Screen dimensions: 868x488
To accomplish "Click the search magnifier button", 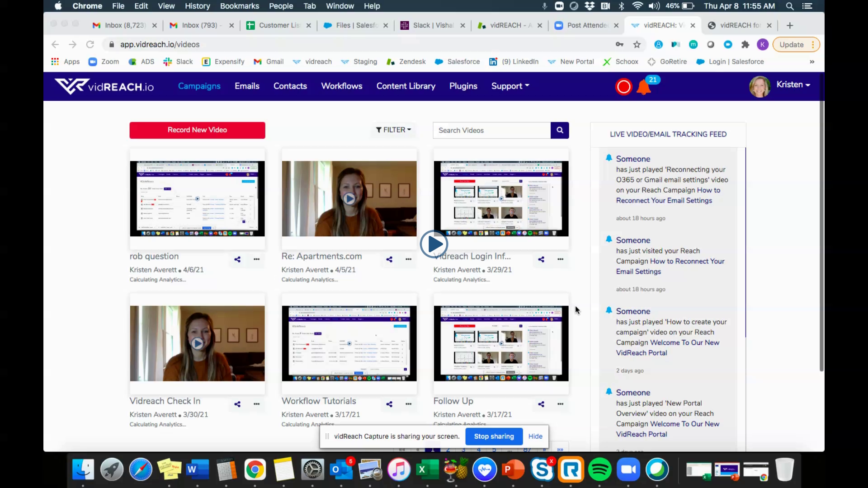I will coord(560,130).
